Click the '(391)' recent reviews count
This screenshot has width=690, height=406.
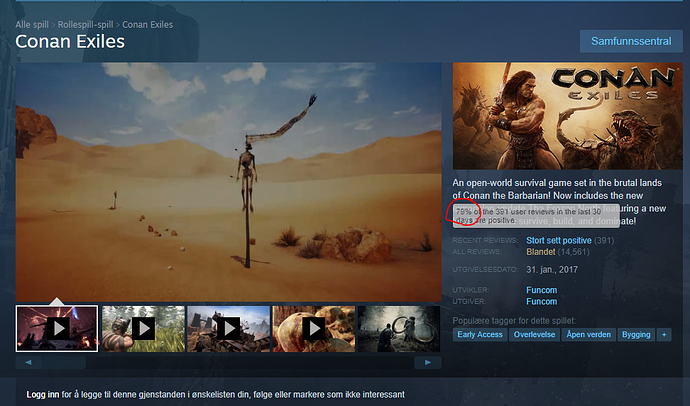[604, 241]
